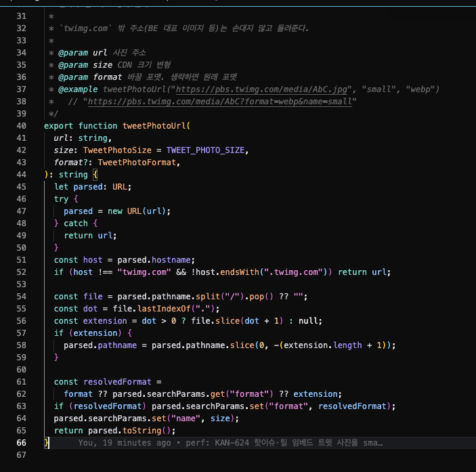Open the pbs.twimg.com/media/AbC.jpg link on line 37
The width and height of the screenshot is (476, 472).
tap(261, 89)
